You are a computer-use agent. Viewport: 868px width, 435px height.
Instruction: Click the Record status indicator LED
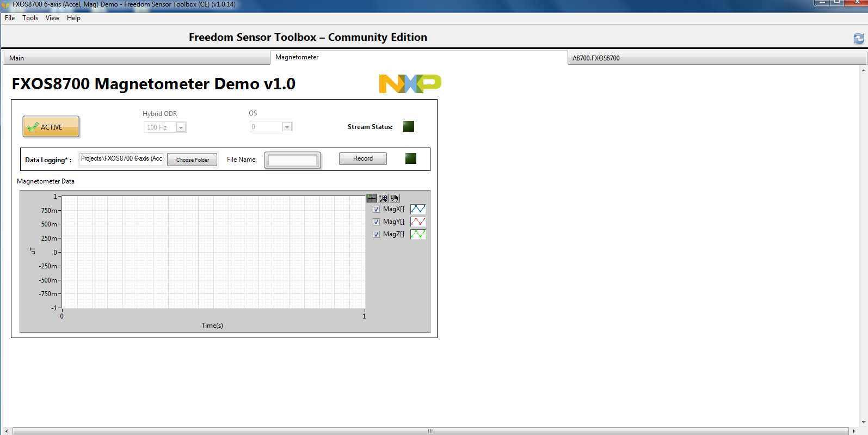click(411, 158)
